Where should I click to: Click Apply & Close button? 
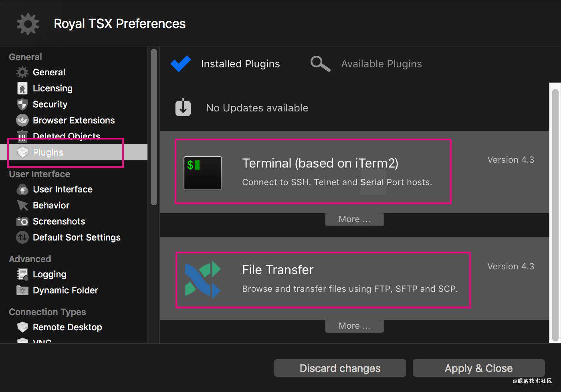pyautogui.click(x=479, y=368)
